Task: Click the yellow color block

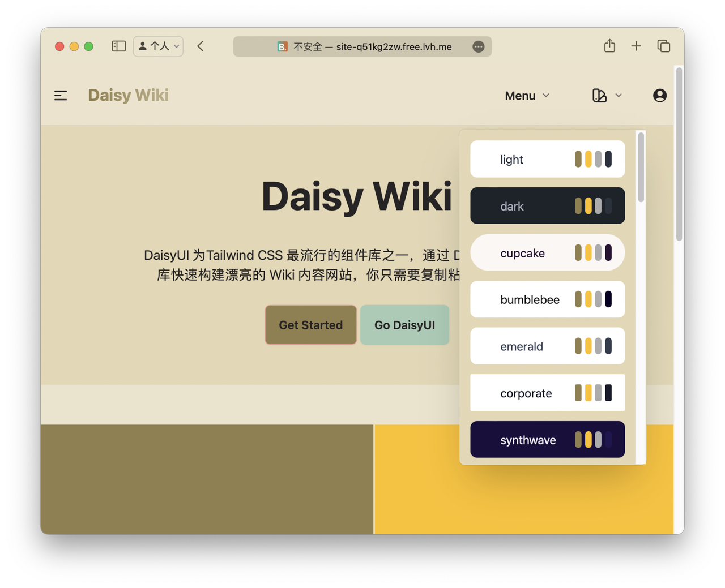Action: point(524,479)
